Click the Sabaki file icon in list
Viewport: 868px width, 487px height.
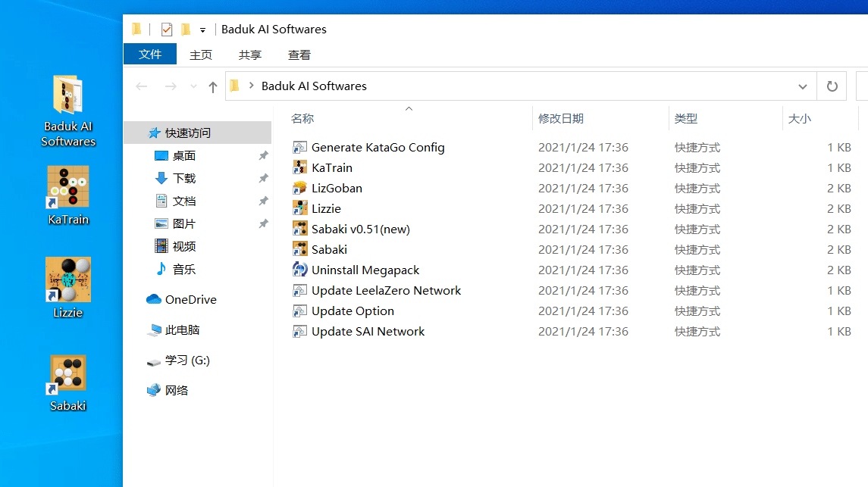[x=299, y=250]
